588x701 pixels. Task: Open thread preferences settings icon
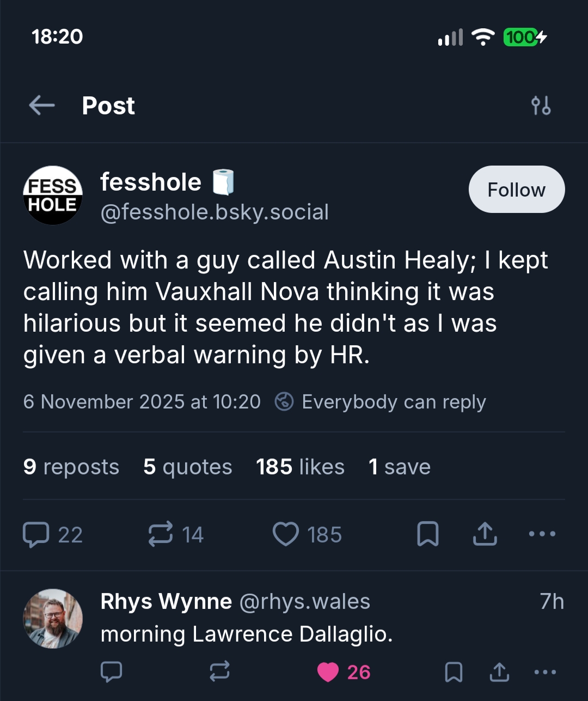pyautogui.click(x=541, y=105)
